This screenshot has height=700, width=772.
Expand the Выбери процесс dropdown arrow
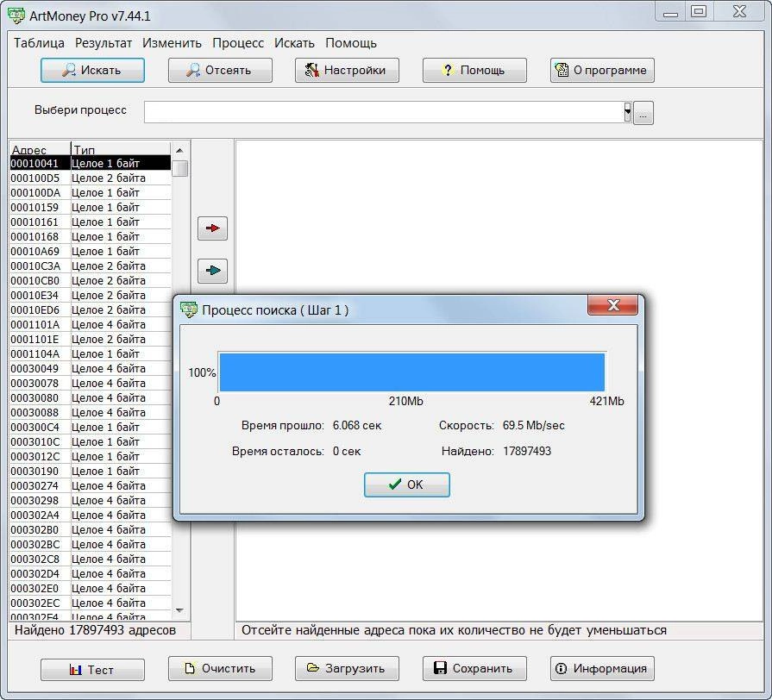(627, 112)
